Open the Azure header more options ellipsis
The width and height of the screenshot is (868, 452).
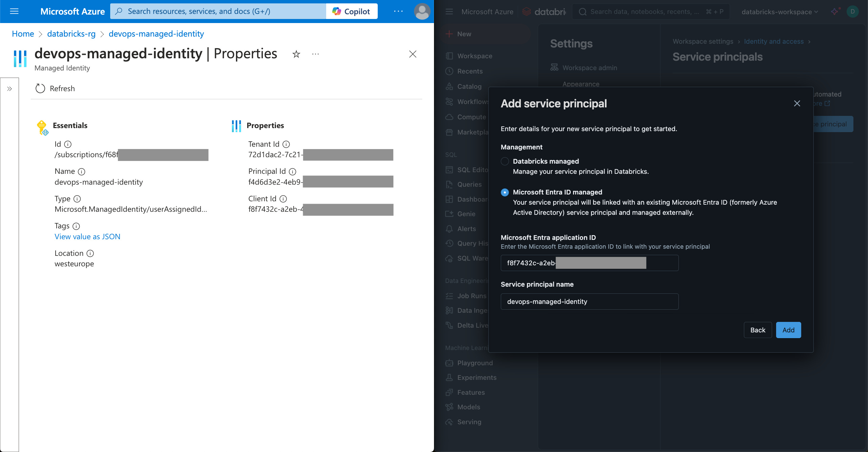[x=398, y=11]
